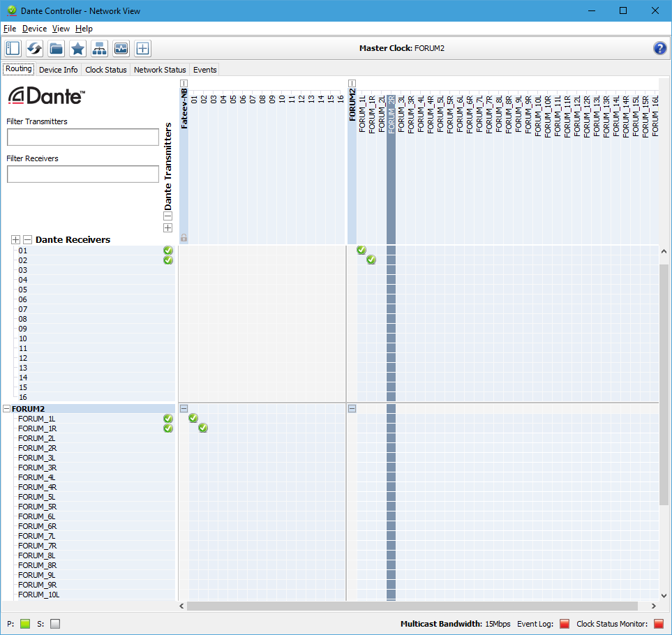672x635 pixels.
Task: Open the File menu
Action: [10, 29]
